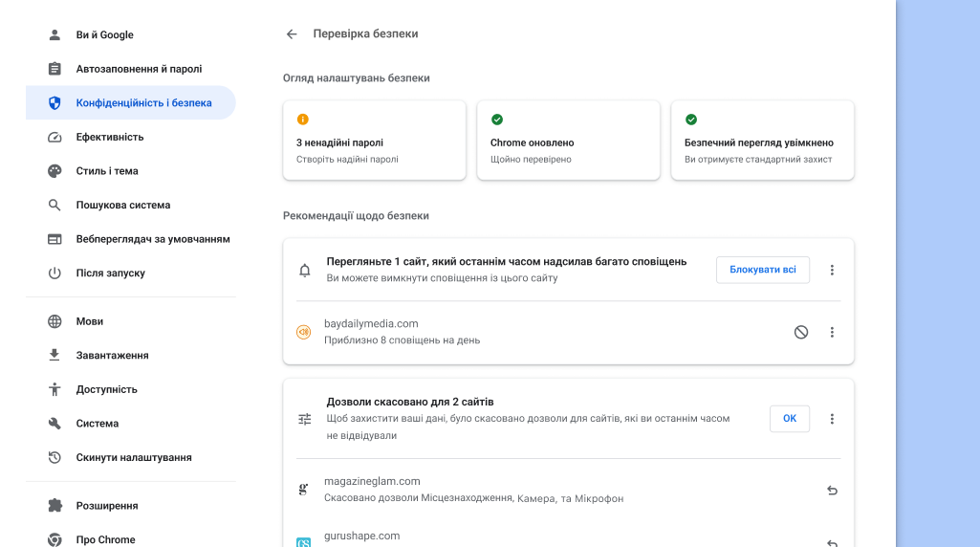Open the Ефективність settings page
Image resolution: width=980 pixels, height=547 pixels.
(x=131, y=137)
